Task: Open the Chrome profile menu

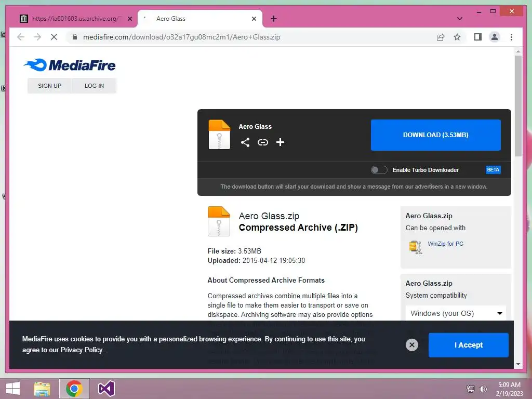Action: 495,37
